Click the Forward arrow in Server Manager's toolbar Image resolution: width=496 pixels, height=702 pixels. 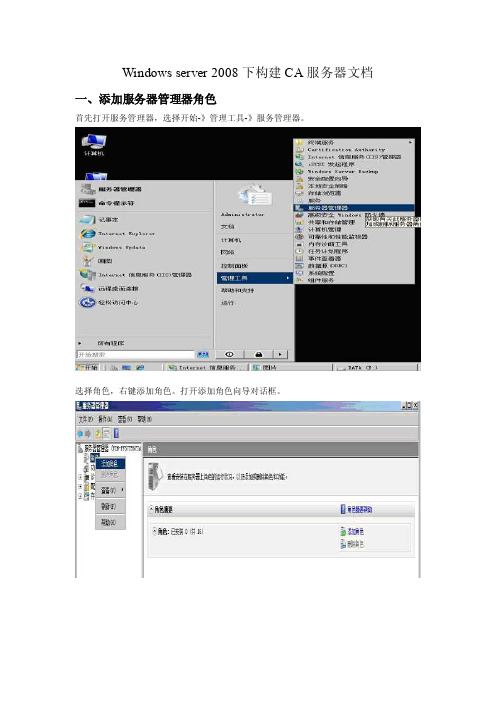88,433
